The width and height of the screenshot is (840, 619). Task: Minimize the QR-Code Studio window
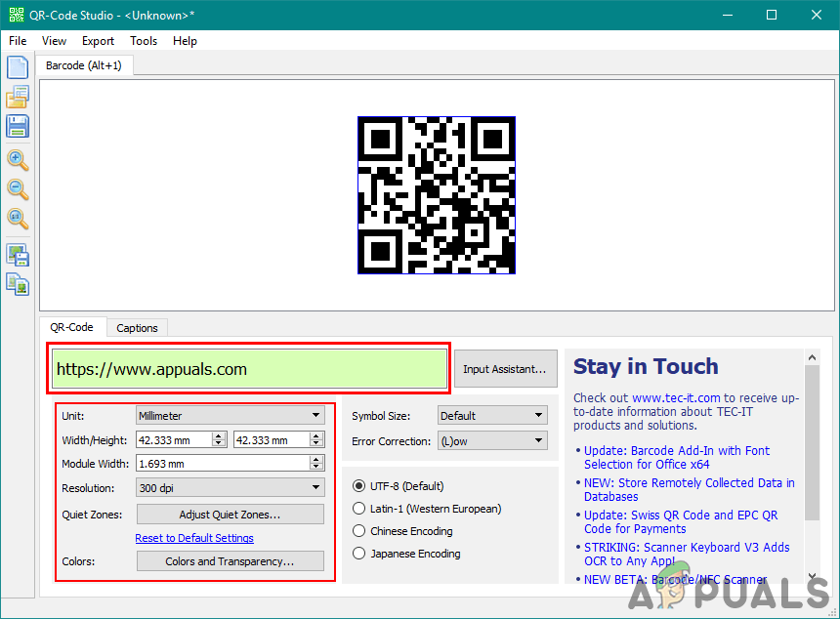pos(728,15)
